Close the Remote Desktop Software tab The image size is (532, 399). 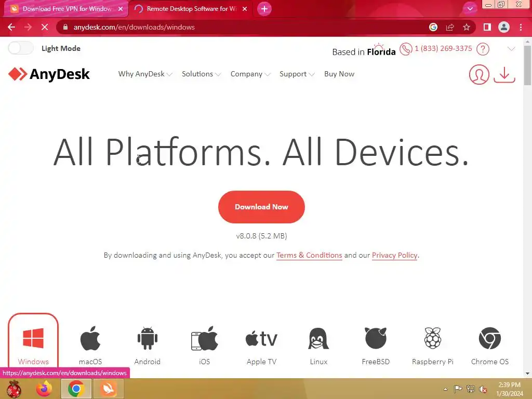(x=245, y=9)
